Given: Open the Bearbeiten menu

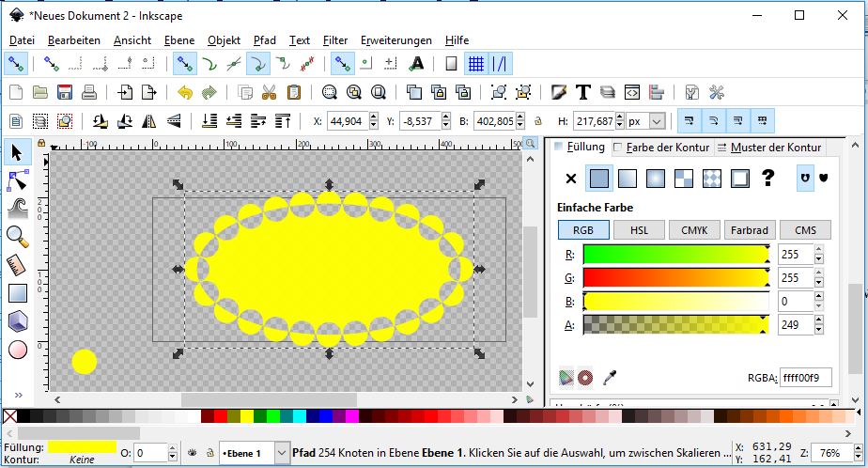Looking at the screenshot, I should tap(74, 40).
